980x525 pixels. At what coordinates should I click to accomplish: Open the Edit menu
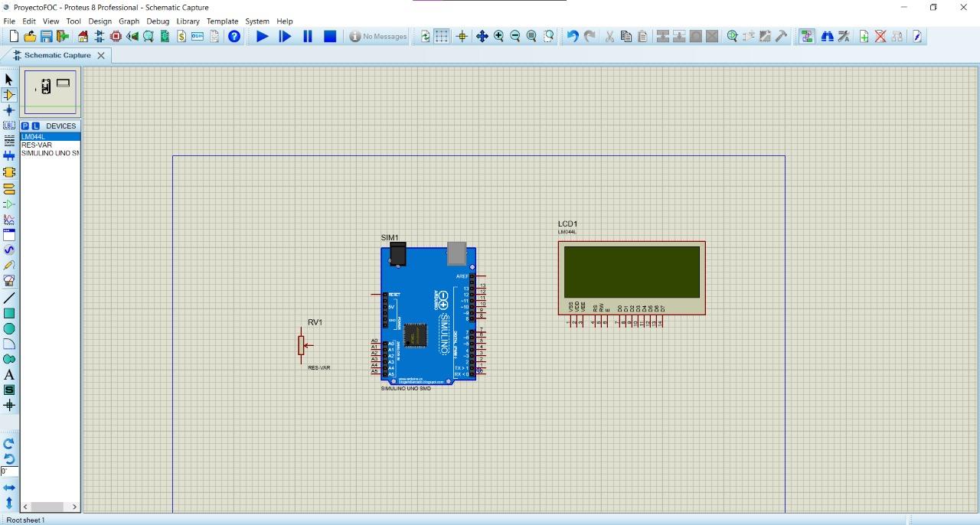29,21
